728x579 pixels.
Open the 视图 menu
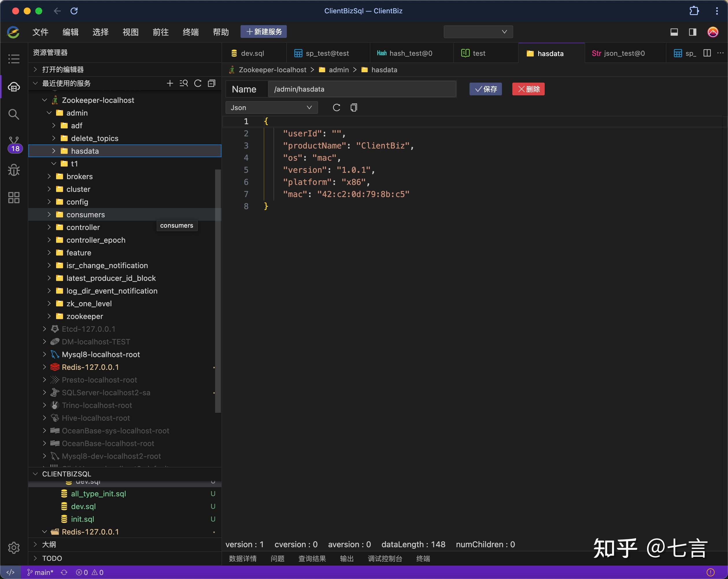130,32
